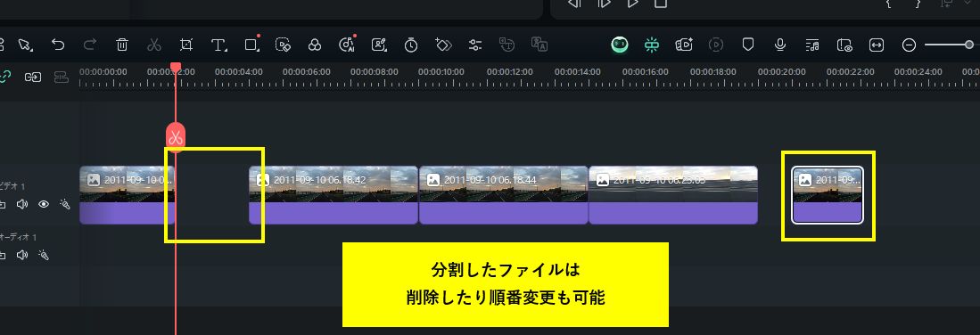Select clip 2011-09-10 06.18.42
The width and height of the screenshot is (980, 335).
point(334,195)
